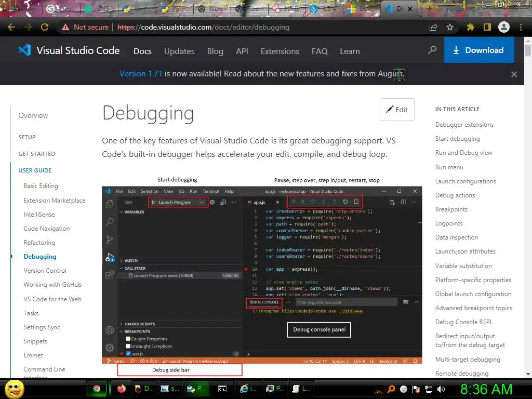This screenshot has width=532, height=399.
Task: Reload the page with the refresh icon
Action: 45,27
